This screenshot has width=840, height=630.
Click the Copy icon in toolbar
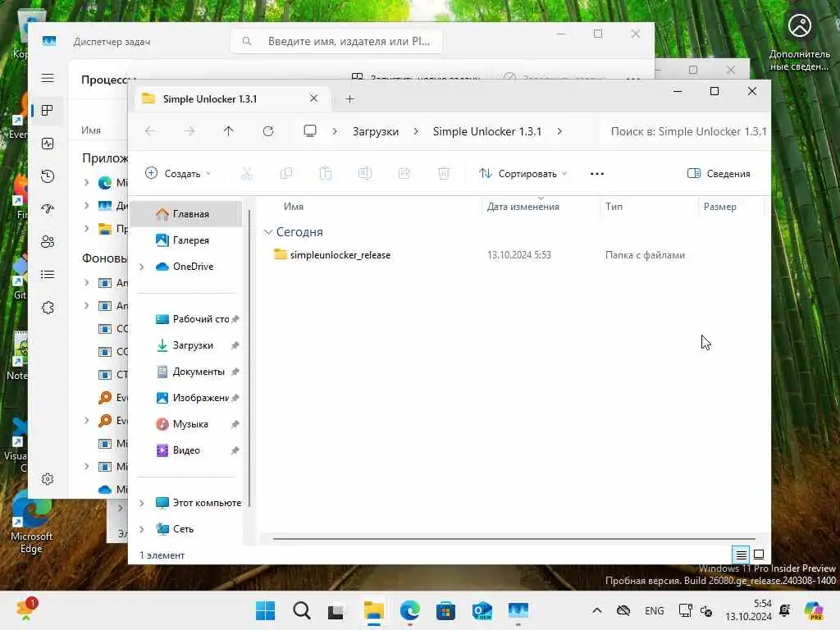point(286,174)
